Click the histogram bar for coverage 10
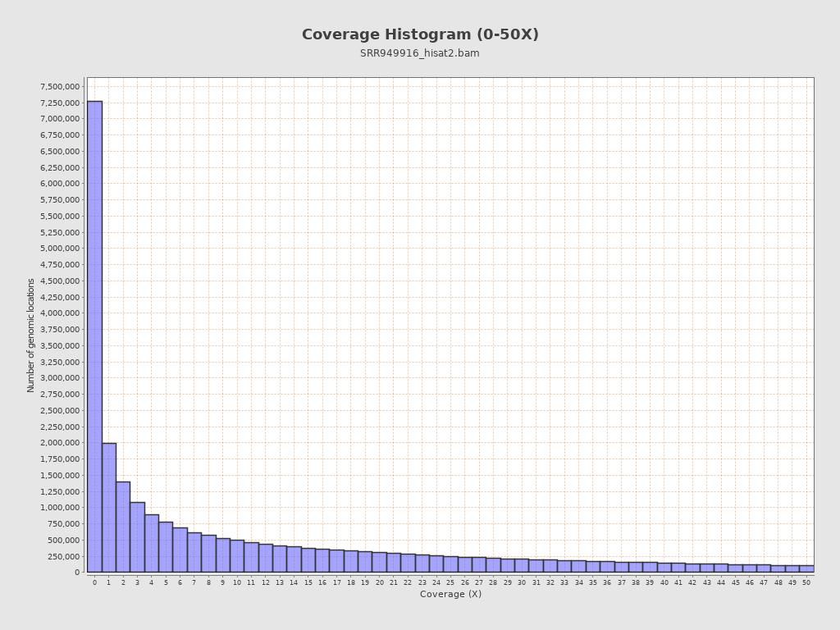The width and height of the screenshot is (840, 630). (237, 556)
